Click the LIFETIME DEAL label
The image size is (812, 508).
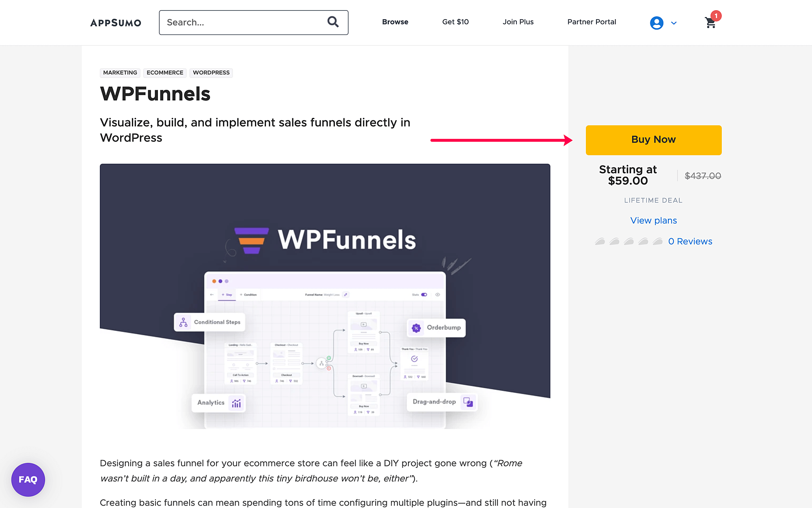click(653, 200)
